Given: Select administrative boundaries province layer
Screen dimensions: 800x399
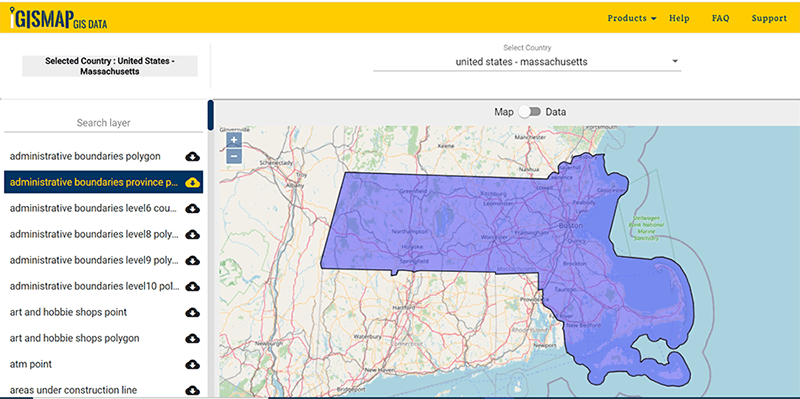Looking at the screenshot, I should point(94,182).
